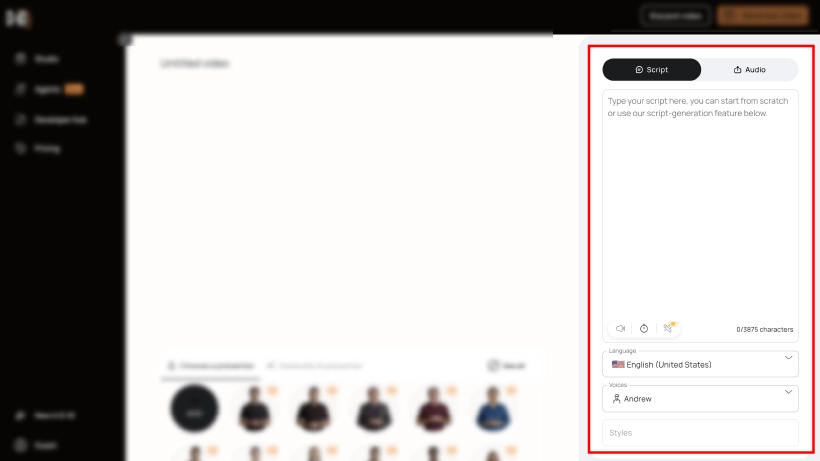The height and width of the screenshot is (461, 820).
Task: Select the Choose a presenter tab
Action: pos(211,366)
